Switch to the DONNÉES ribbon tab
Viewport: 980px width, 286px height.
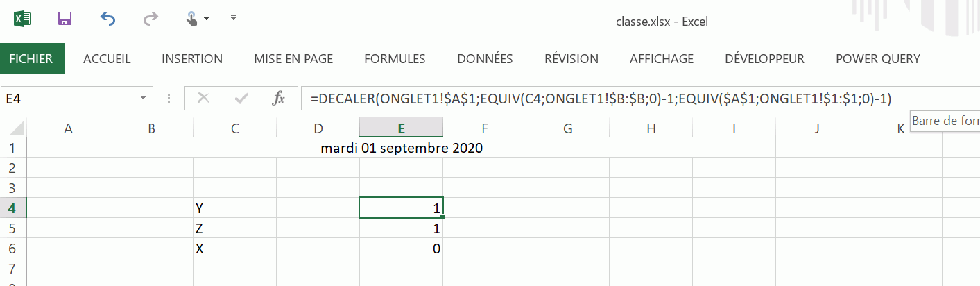click(x=485, y=59)
